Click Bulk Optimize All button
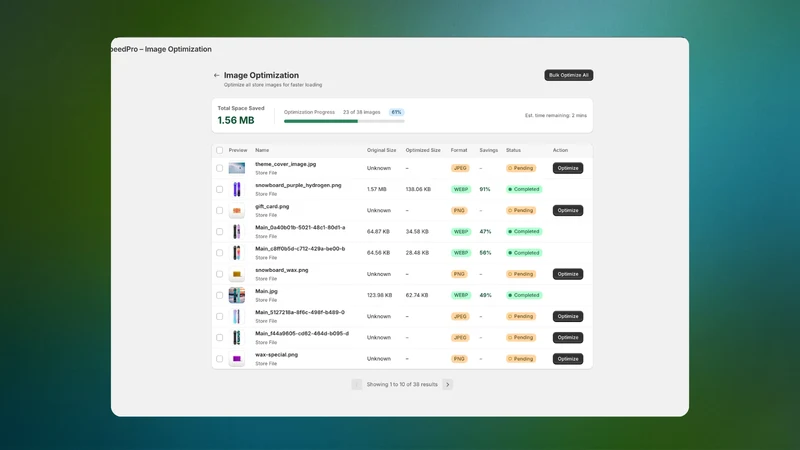 click(x=568, y=75)
